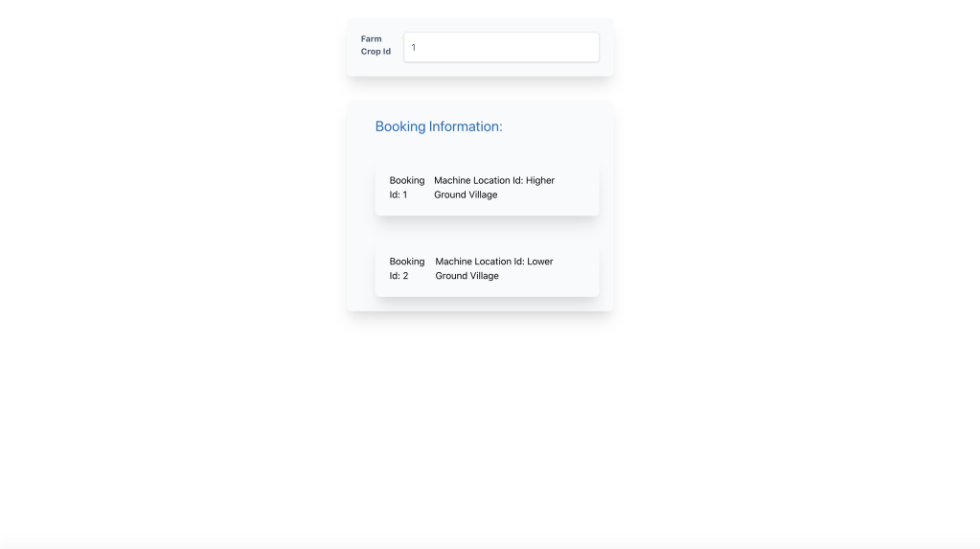Image resolution: width=980 pixels, height=549 pixels.
Task: Open the booking card for Lower Ground Village
Action: tap(487, 269)
